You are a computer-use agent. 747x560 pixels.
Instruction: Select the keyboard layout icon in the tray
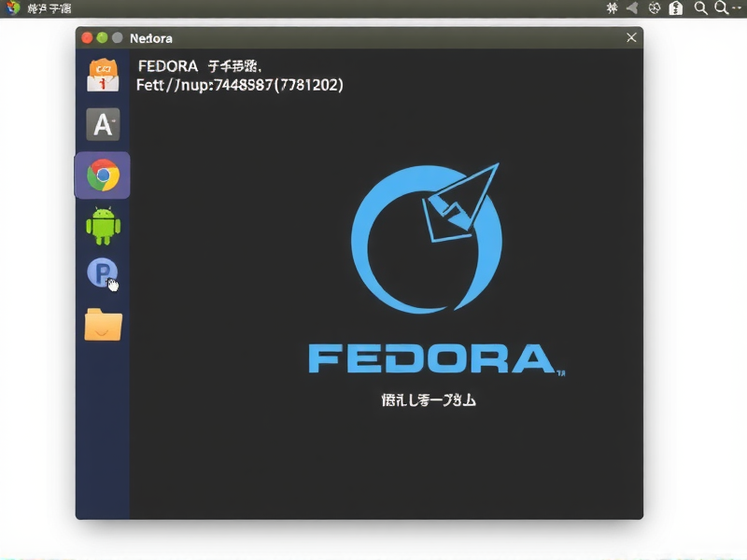[613, 7]
